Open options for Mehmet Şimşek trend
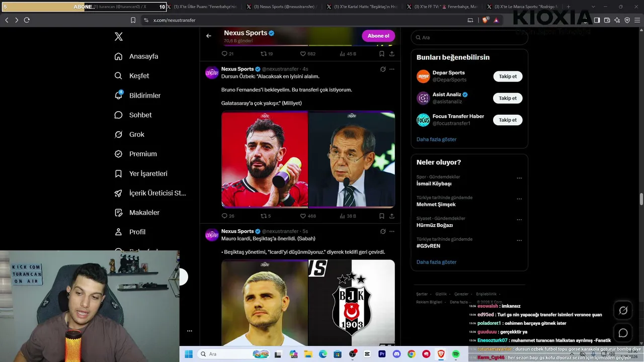This screenshot has width=644, height=362. pyautogui.click(x=519, y=199)
